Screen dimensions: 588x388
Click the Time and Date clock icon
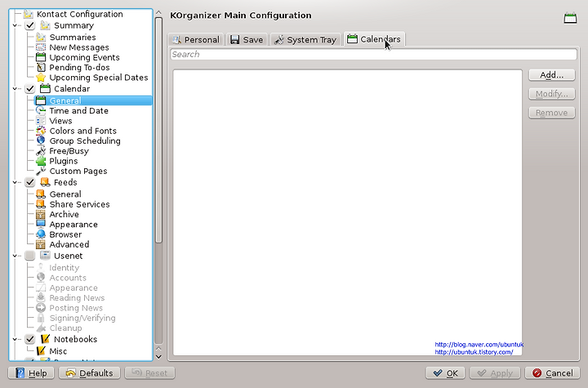click(41, 111)
